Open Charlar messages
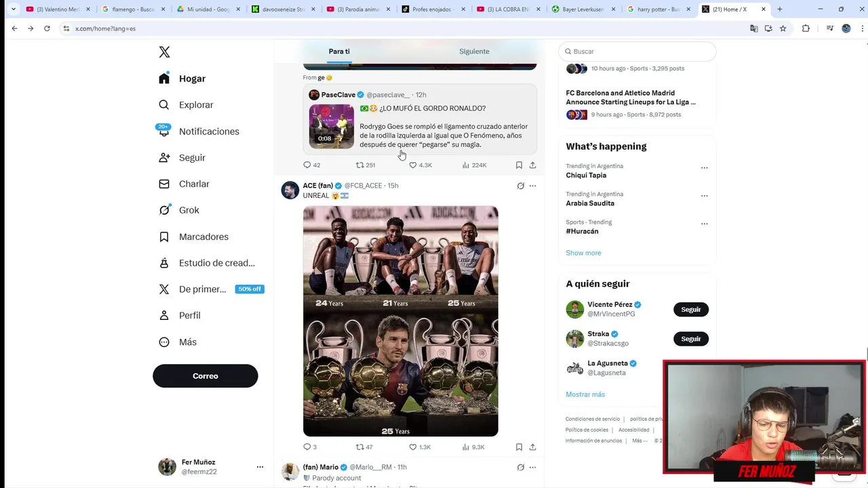Screen dimensions: 868x488 pos(184,184)
